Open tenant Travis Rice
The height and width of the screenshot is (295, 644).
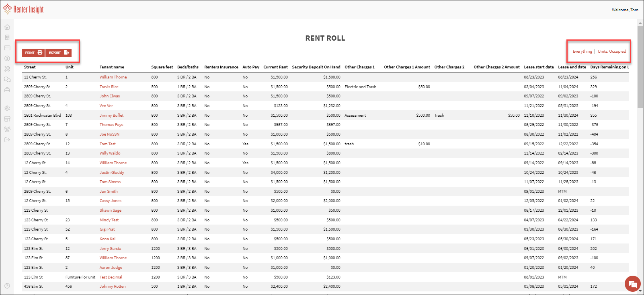pyautogui.click(x=109, y=87)
